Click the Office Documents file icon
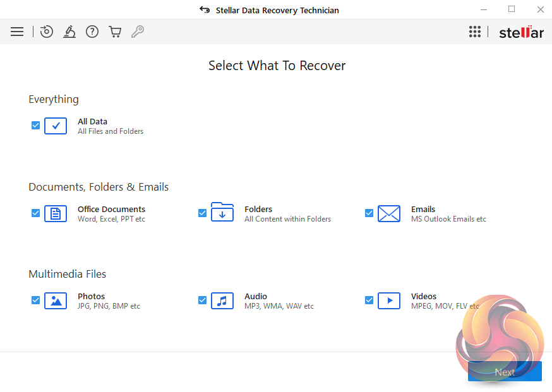Image resolution: width=552 pixels, height=392 pixels. pos(56,213)
